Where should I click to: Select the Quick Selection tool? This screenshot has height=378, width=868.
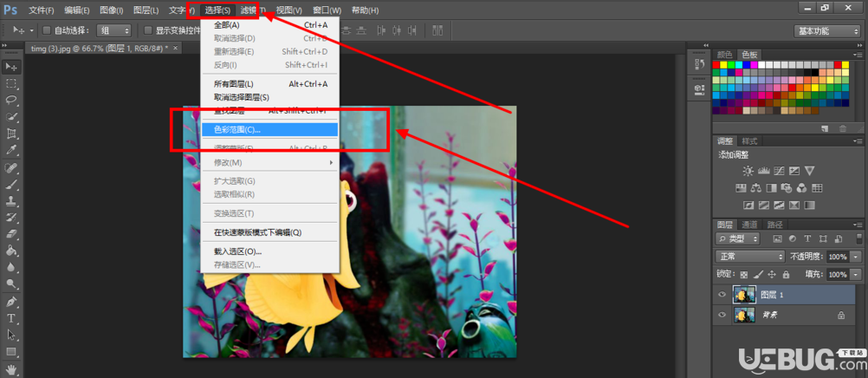11,117
